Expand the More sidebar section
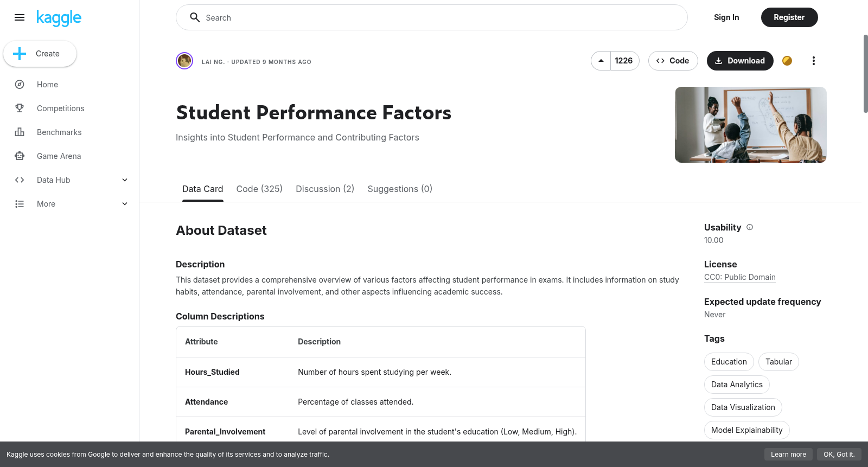 [69, 204]
